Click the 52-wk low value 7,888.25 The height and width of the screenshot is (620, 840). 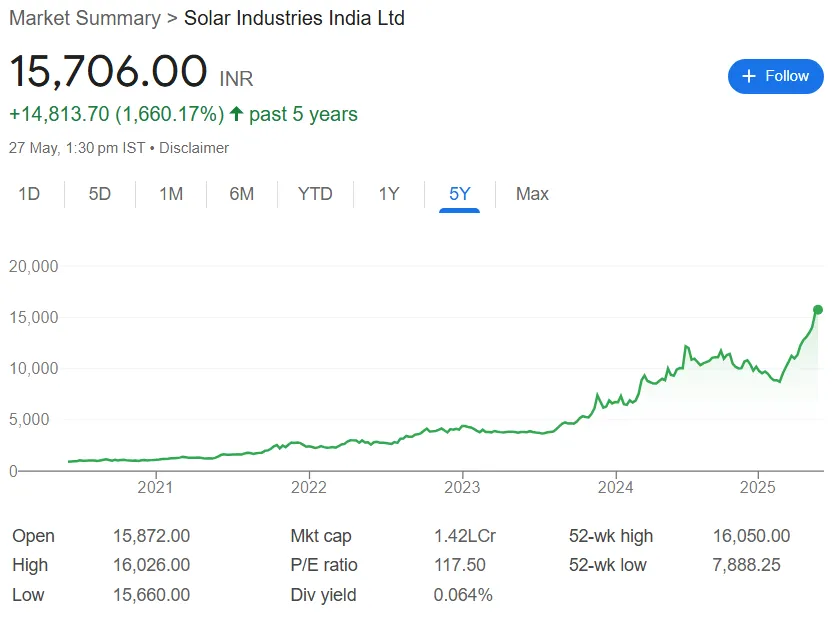(746, 565)
